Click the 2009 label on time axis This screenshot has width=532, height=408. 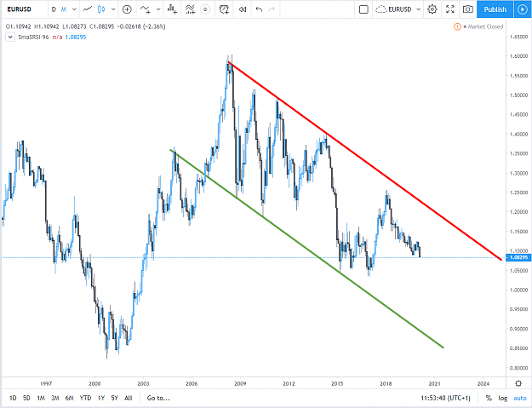[240, 383]
